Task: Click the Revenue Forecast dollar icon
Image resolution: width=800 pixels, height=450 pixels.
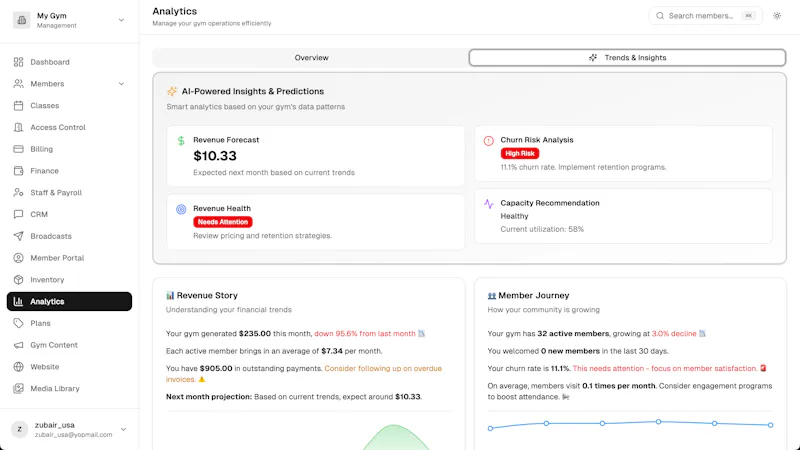Action: click(x=181, y=141)
